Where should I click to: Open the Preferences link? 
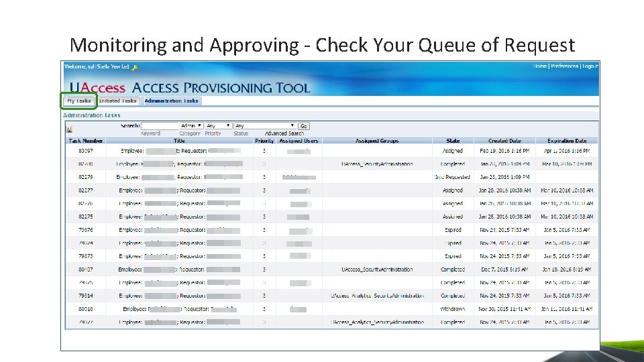(565, 66)
